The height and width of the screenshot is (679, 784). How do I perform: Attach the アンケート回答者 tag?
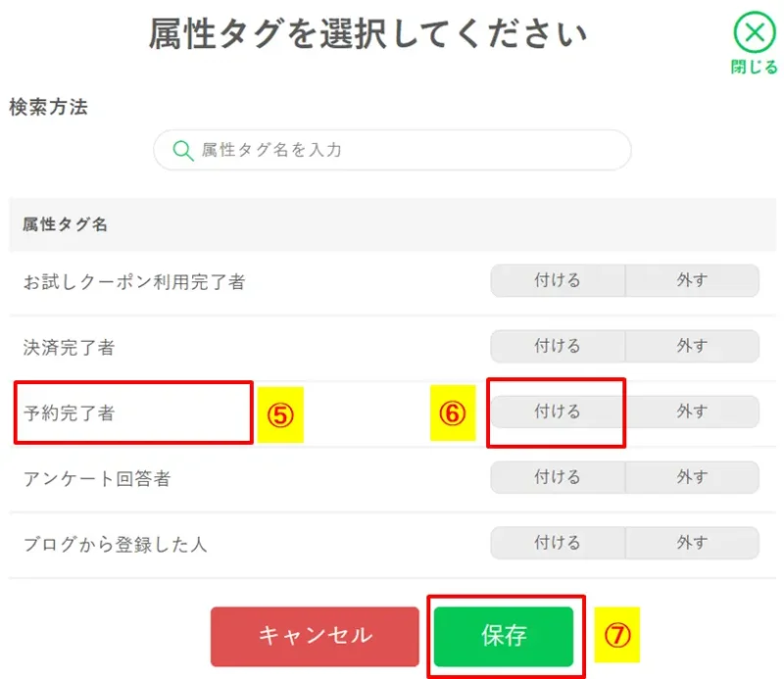coord(556,477)
